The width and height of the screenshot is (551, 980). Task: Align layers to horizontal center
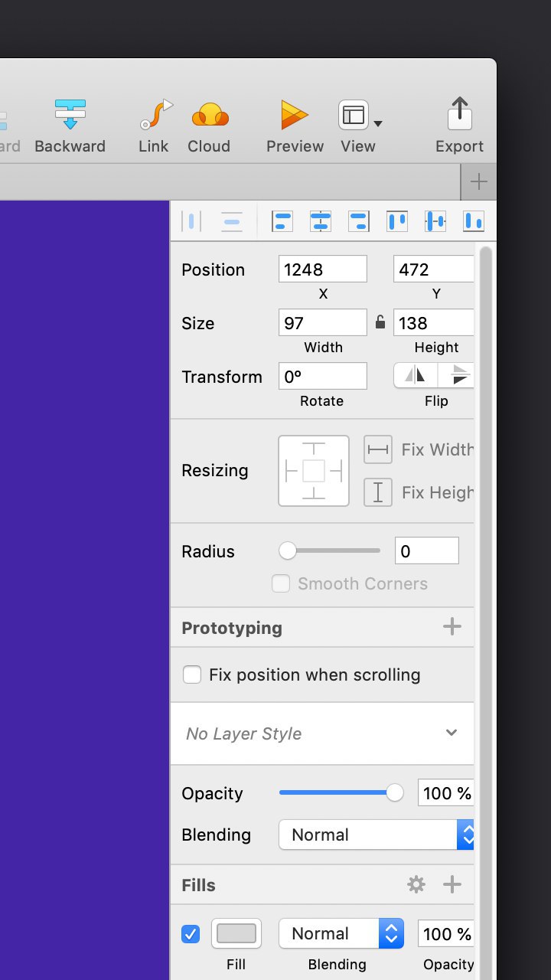[321, 222]
